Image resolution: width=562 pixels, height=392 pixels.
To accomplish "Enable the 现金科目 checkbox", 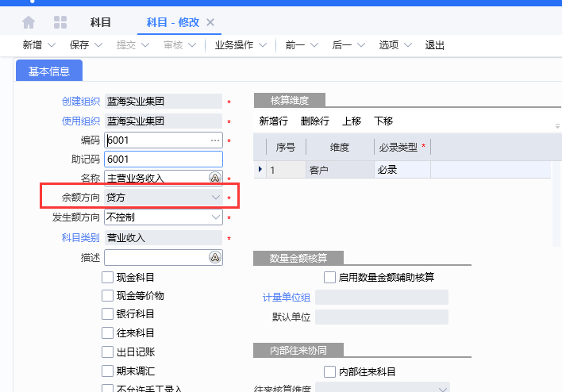I will click(x=108, y=277).
